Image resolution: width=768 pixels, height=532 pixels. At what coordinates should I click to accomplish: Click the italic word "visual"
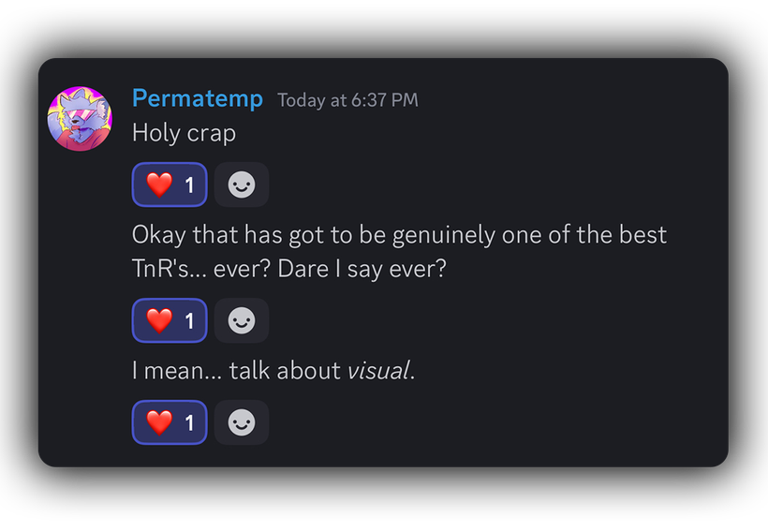point(378,370)
